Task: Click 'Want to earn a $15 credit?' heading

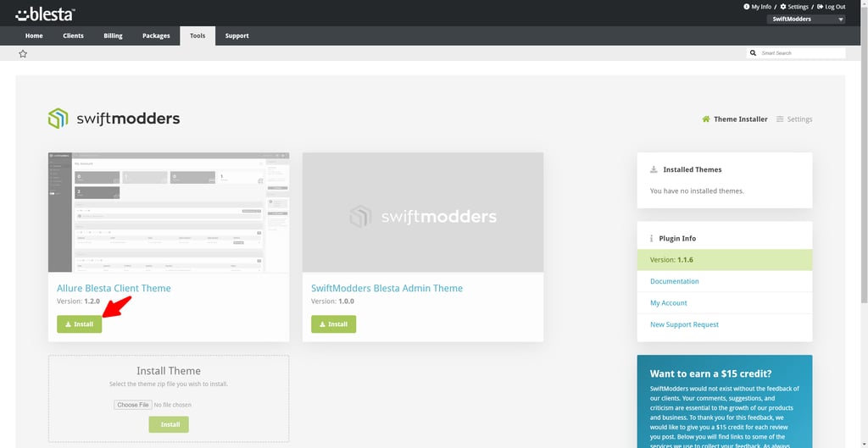Action: pyautogui.click(x=711, y=373)
